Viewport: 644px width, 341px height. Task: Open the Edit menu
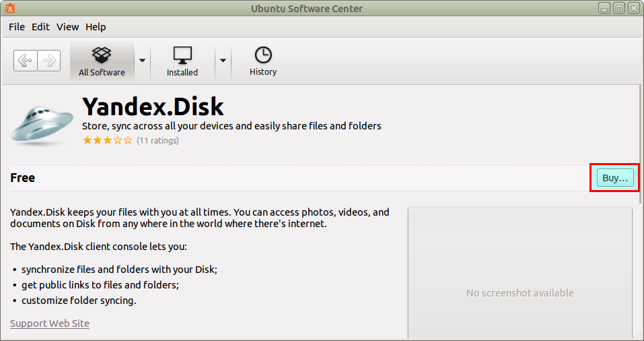point(40,27)
